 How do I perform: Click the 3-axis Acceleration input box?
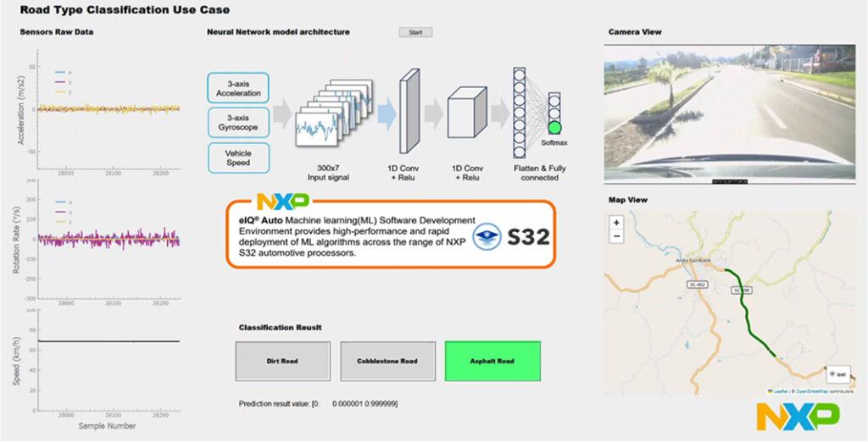238,88
